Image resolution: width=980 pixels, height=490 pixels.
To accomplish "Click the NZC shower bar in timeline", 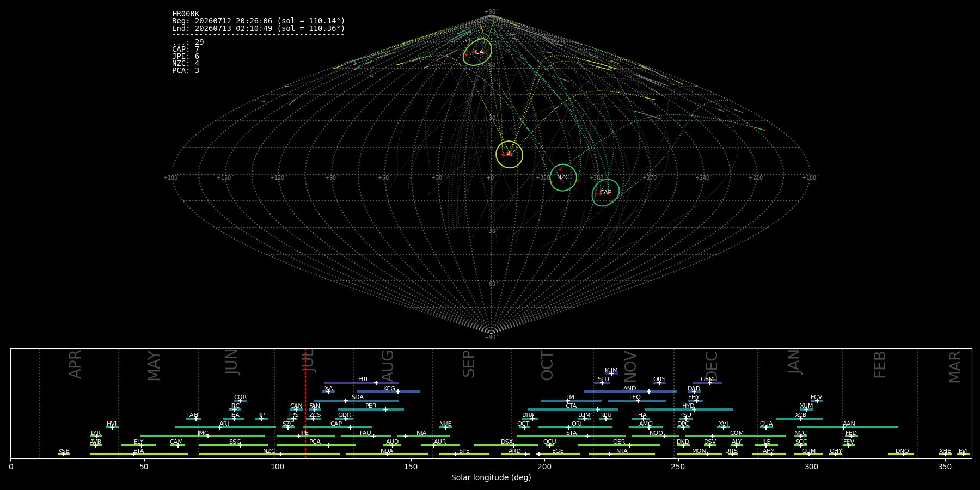I will 269,454.
